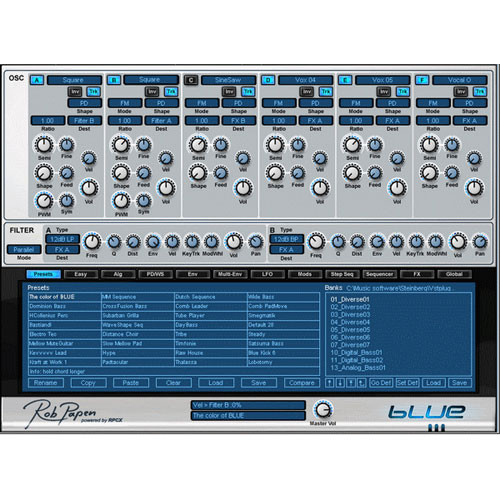Open oscillator A Square waveform selector
The image size is (500, 500).
click(x=74, y=80)
